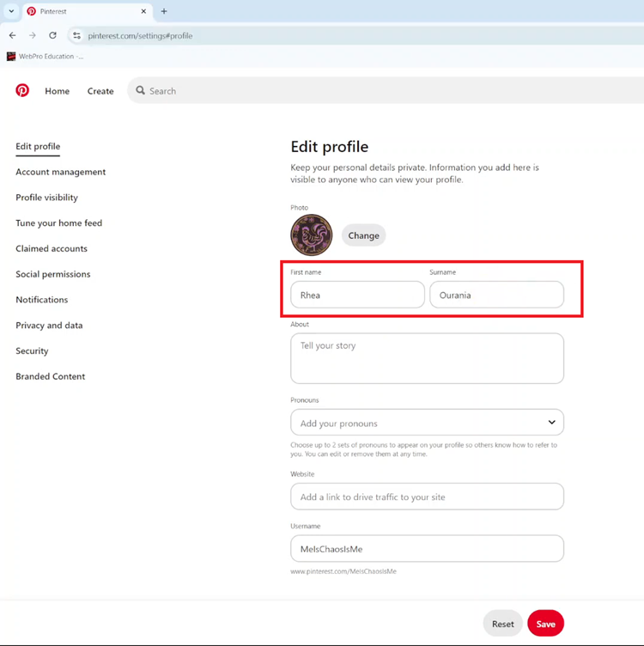Open Social permissions settings
Image resolution: width=644 pixels, height=646 pixels.
(x=52, y=274)
